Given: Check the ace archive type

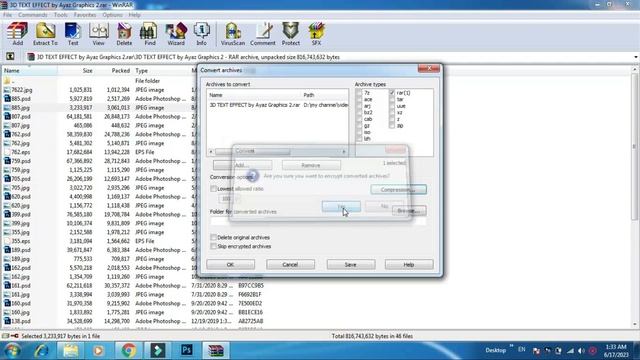Looking at the screenshot, I should [x=359, y=99].
